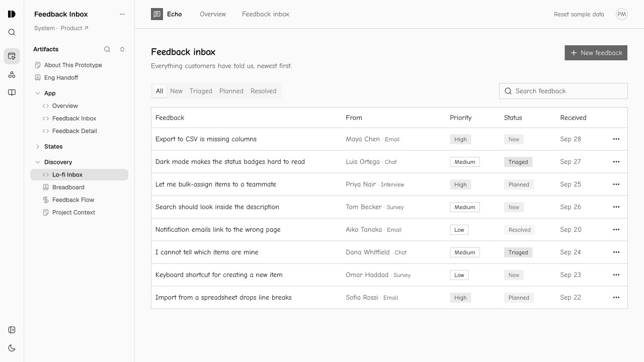Go to Overview in top navigation
This screenshot has height=362, width=644.
(x=213, y=14)
